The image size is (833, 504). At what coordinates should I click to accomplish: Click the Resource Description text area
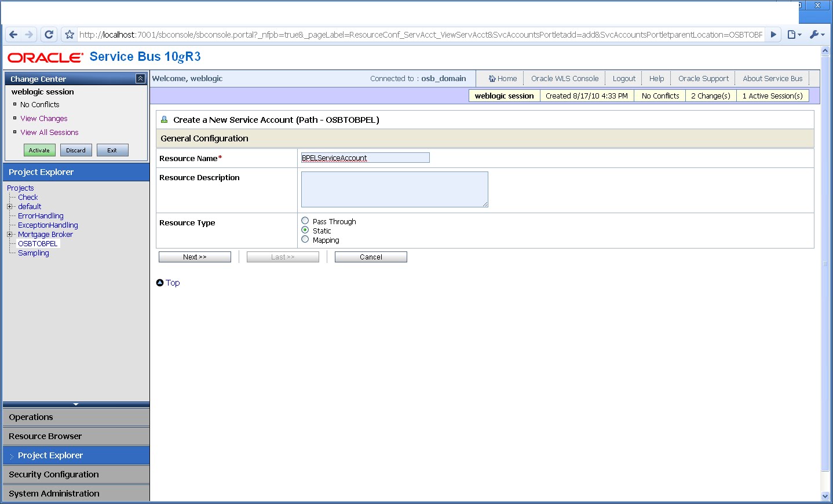coord(394,189)
